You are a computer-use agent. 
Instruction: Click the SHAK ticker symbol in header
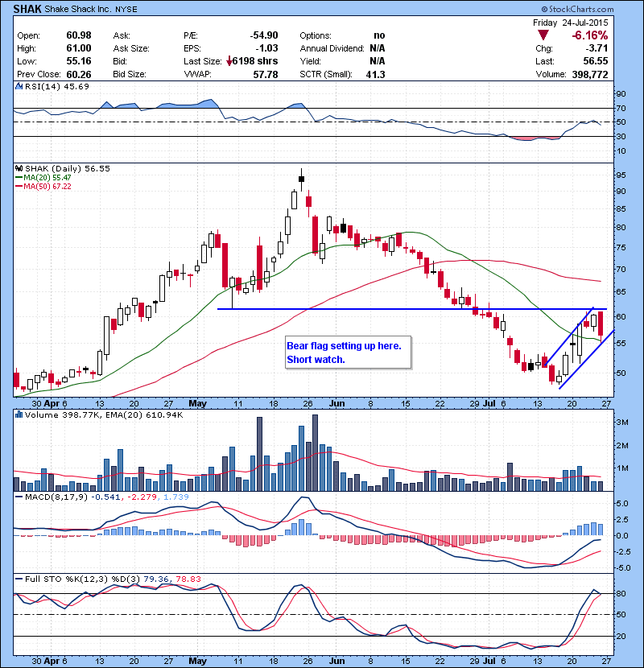(27, 9)
